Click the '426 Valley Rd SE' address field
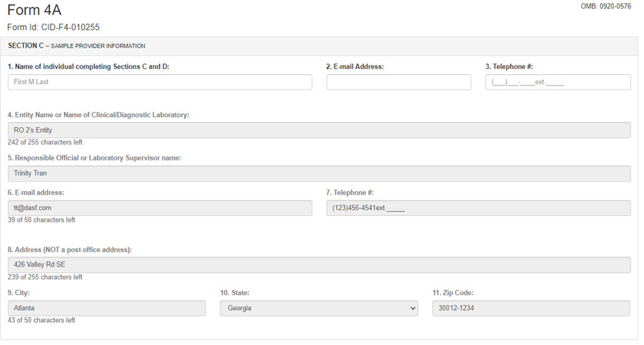This screenshot has width=644, height=345. pos(319,265)
